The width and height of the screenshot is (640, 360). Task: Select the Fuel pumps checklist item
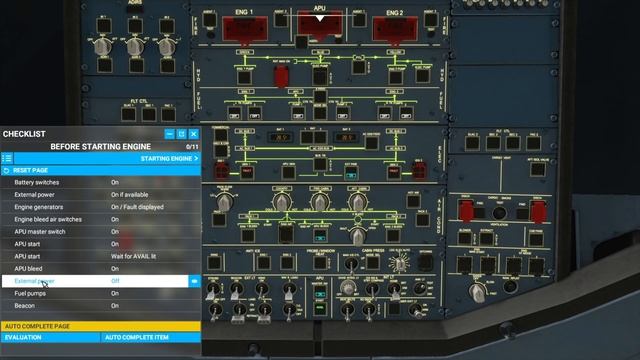tap(101, 293)
